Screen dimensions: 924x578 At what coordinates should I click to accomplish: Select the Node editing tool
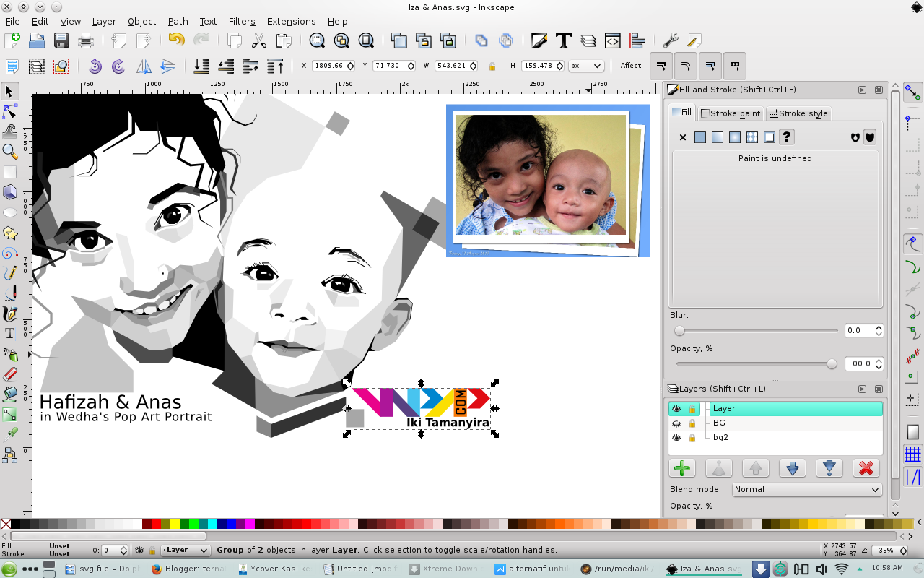[10, 111]
